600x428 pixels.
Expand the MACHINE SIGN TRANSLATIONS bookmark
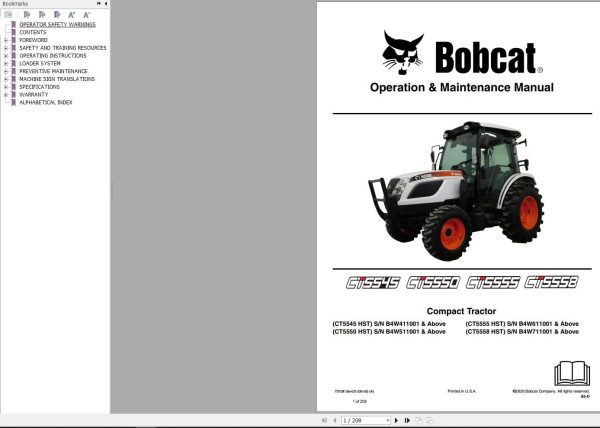[6, 79]
